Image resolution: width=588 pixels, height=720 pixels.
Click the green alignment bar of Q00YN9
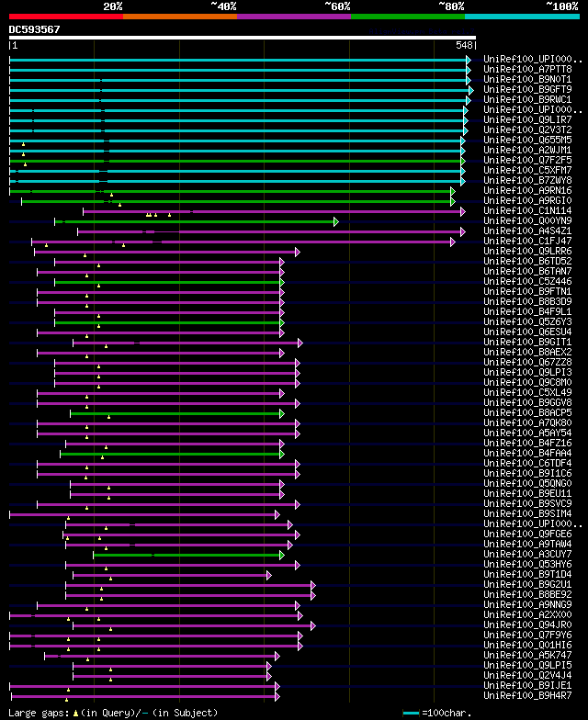click(x=195, y=222)
